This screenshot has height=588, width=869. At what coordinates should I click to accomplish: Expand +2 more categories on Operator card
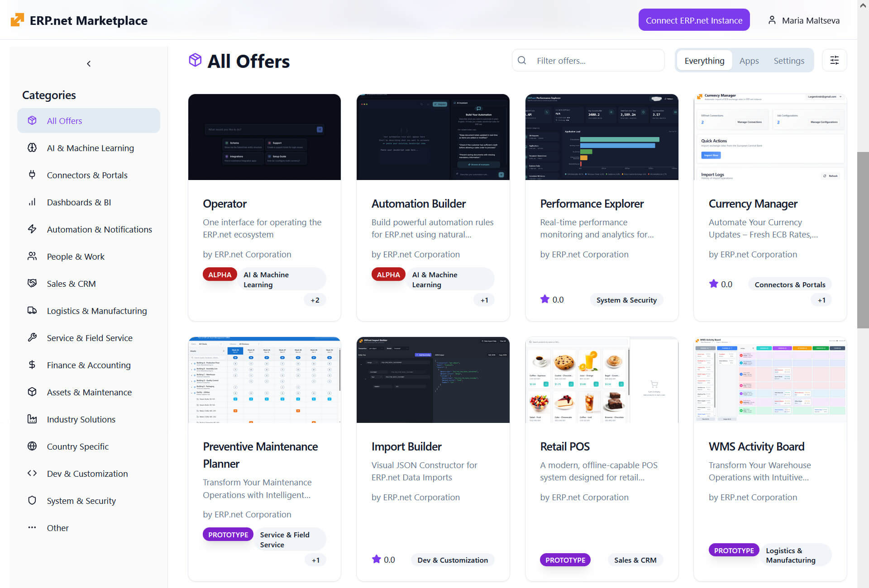(315, 300)
